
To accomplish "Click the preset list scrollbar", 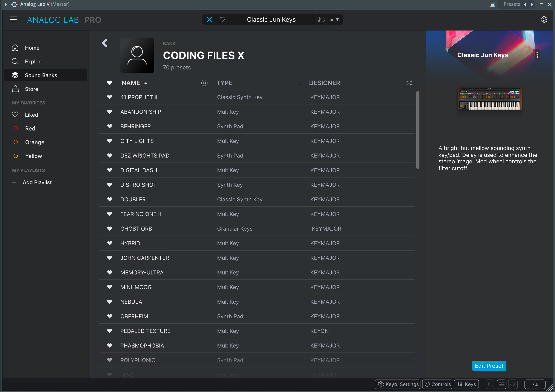I will (x=418, y=130).
